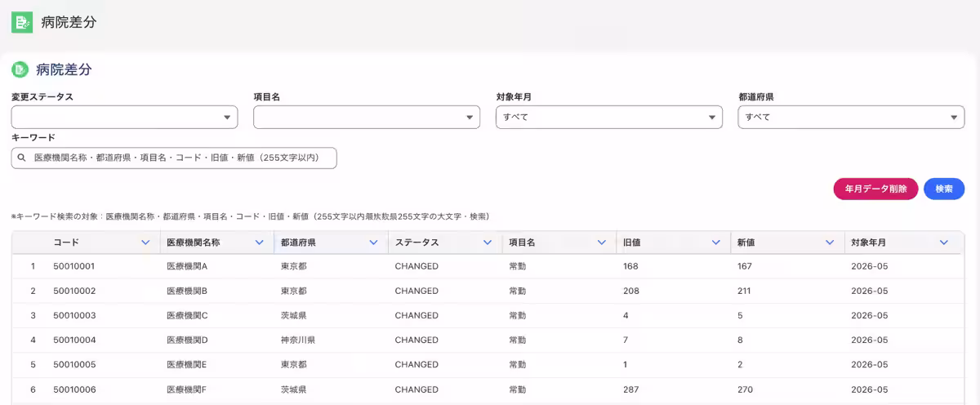Click the round green icon beside 病院差分 section title

tap(20, 69)
